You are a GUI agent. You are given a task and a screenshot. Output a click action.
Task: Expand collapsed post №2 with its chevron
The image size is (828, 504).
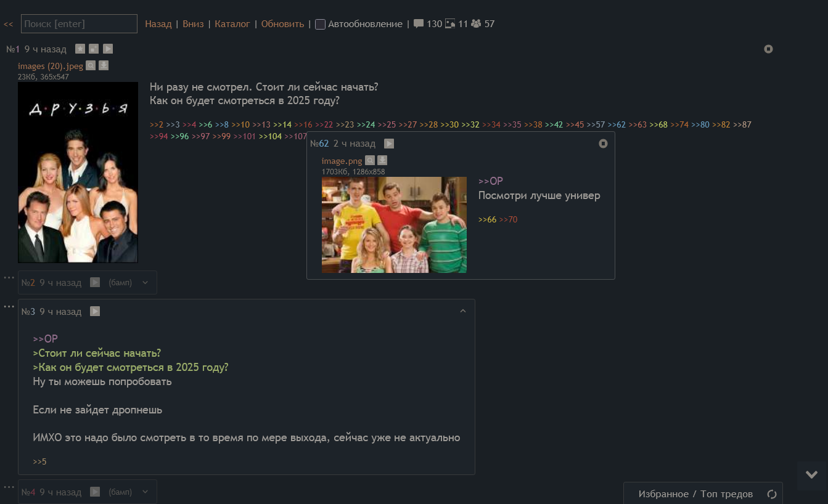point(145,283)
